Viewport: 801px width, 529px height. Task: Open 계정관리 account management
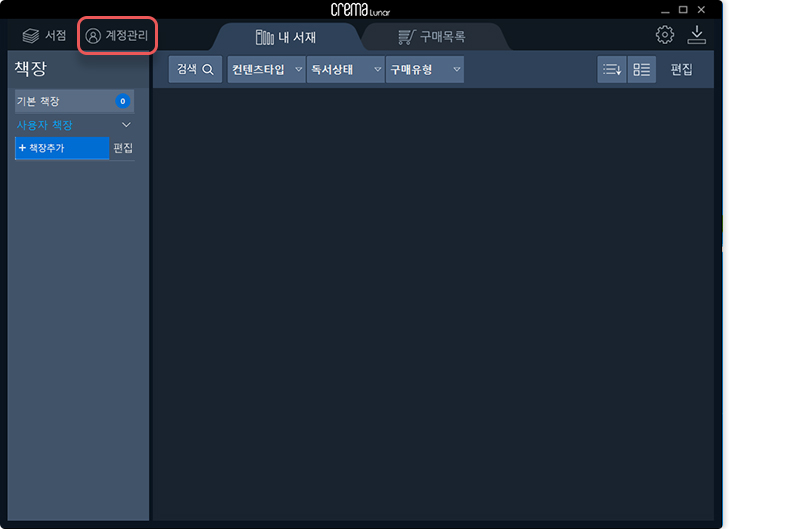pos(117,36)
